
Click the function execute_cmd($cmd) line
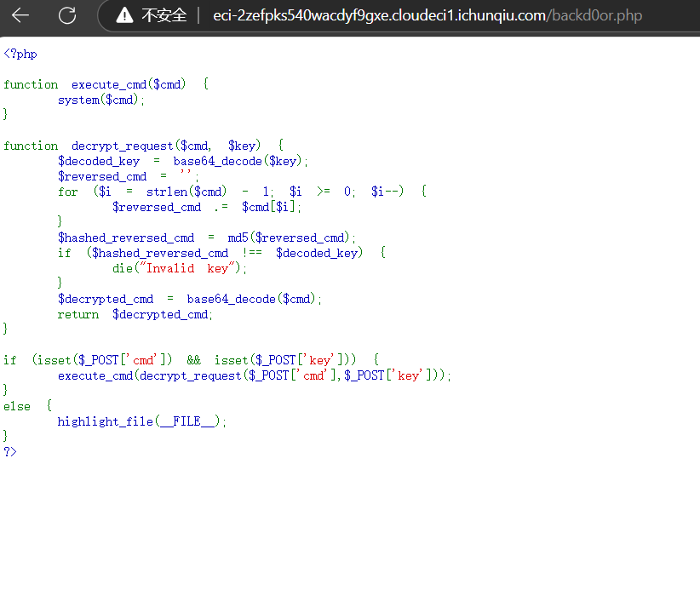click(106, 84)
